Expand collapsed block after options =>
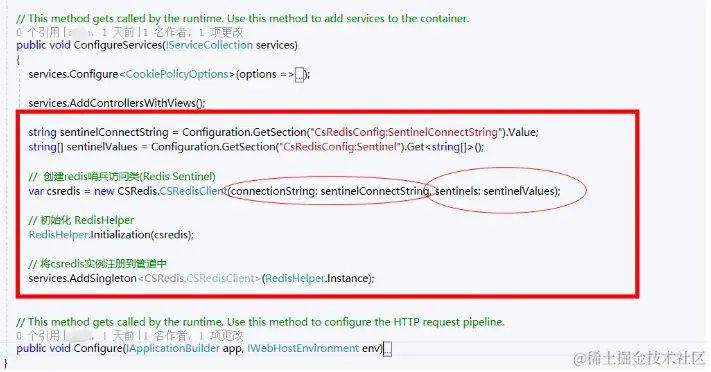This screenshot has height=372, width=711. (x=300, y=75)
